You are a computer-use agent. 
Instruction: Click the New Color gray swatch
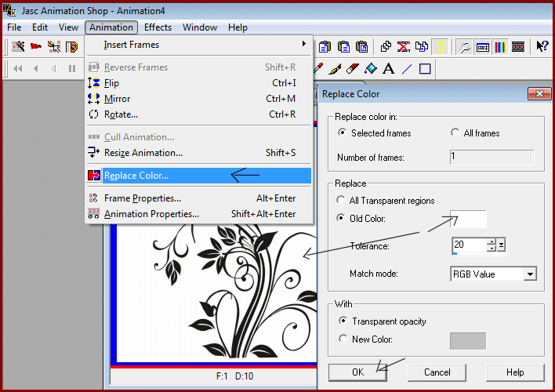tap(468, 341)
